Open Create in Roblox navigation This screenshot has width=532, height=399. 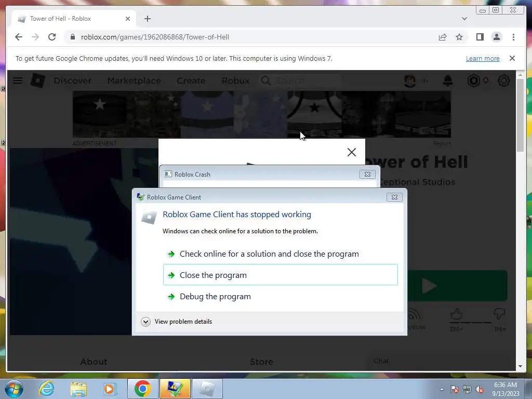pyautogui.click(x=191, y=81)
